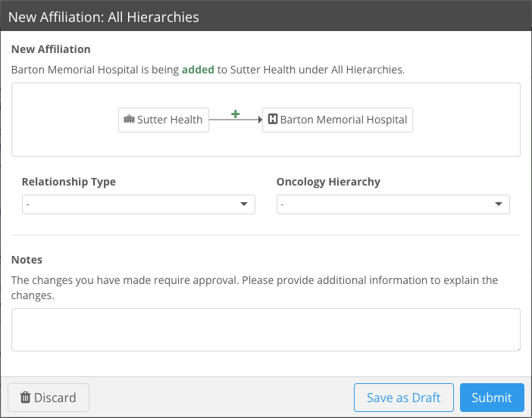
Task: Click the green "added" word
Action: coord(198,70)
